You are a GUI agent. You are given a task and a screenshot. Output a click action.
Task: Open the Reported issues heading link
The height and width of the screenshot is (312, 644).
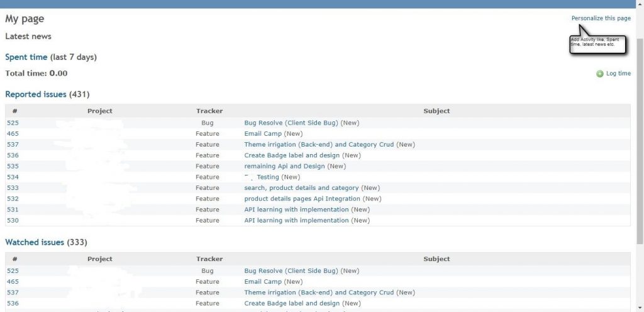pos(36,94)
